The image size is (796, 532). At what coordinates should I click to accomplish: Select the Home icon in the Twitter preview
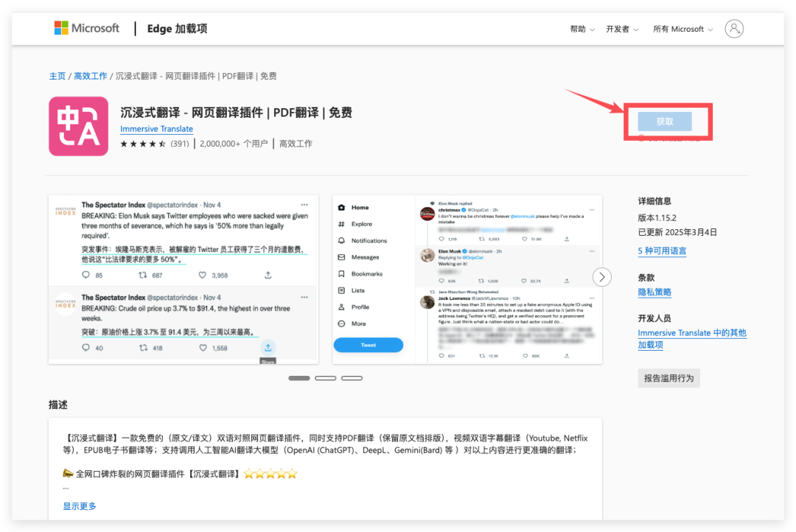point(341,207)
